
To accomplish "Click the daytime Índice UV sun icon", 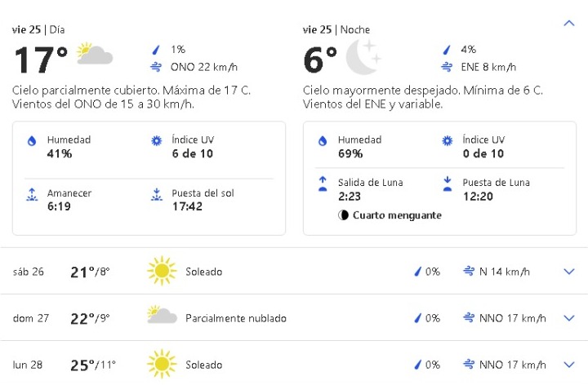I will point(156,141).
